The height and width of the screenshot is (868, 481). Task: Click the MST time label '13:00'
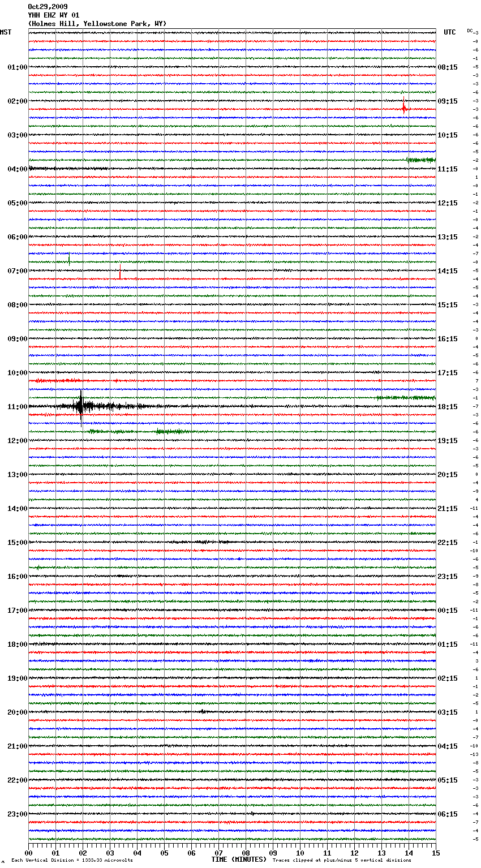[x=18, y=475]
